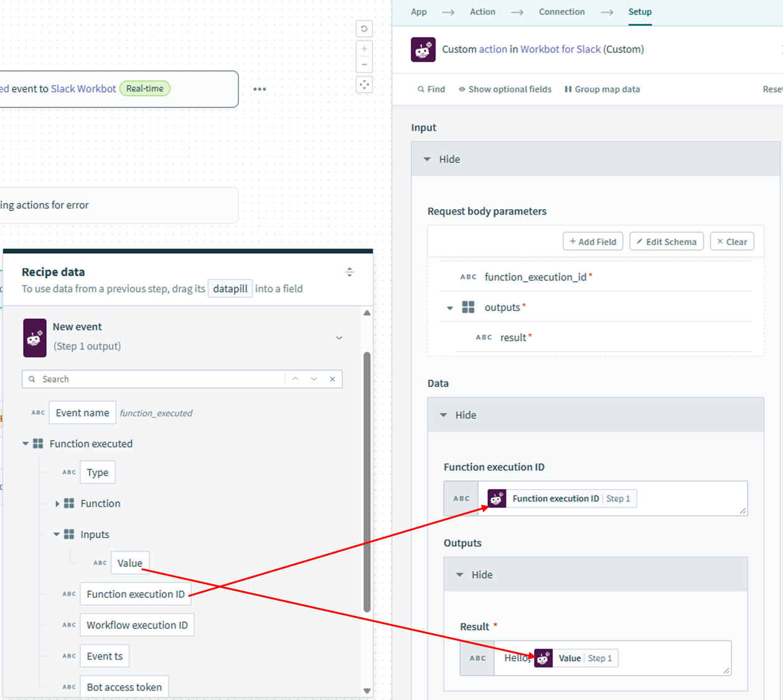
Task: Click Group map data
Action: 602,90
